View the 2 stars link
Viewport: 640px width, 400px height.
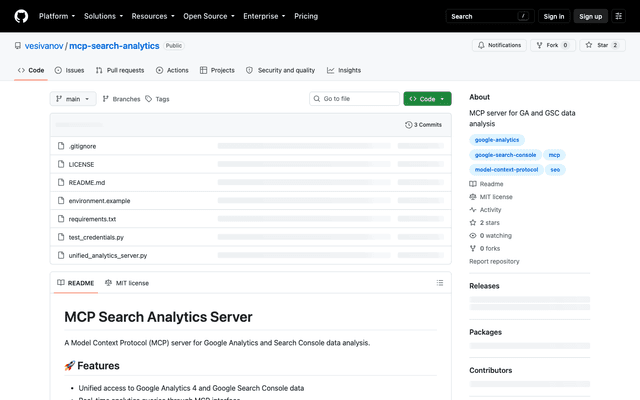coord(484,223)
